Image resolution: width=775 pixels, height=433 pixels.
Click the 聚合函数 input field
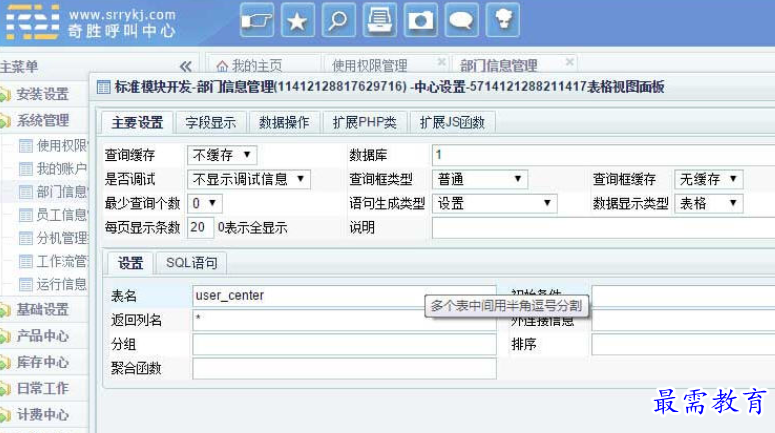344,369
